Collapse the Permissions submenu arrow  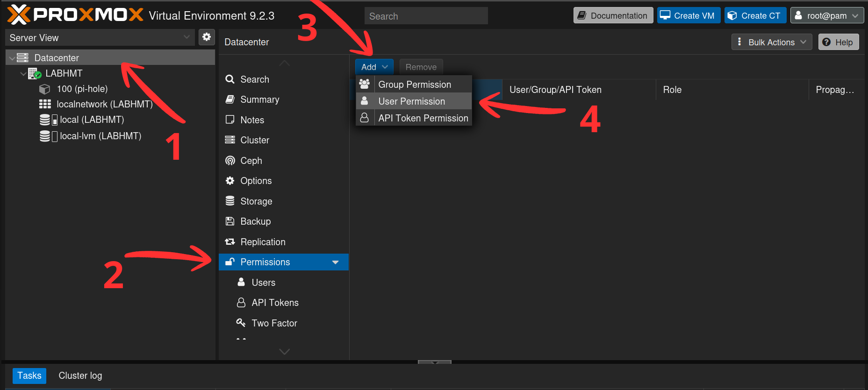335,262
